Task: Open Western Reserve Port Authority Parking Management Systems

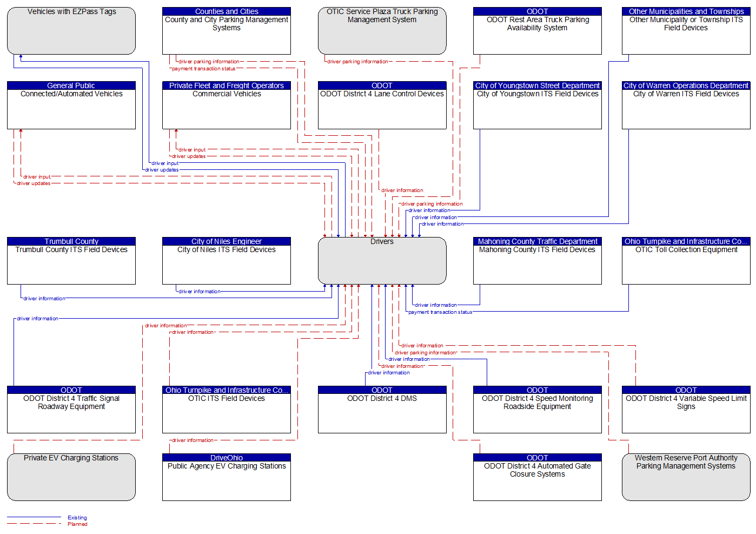Action: pyautogui.click(x=686, y=477)
